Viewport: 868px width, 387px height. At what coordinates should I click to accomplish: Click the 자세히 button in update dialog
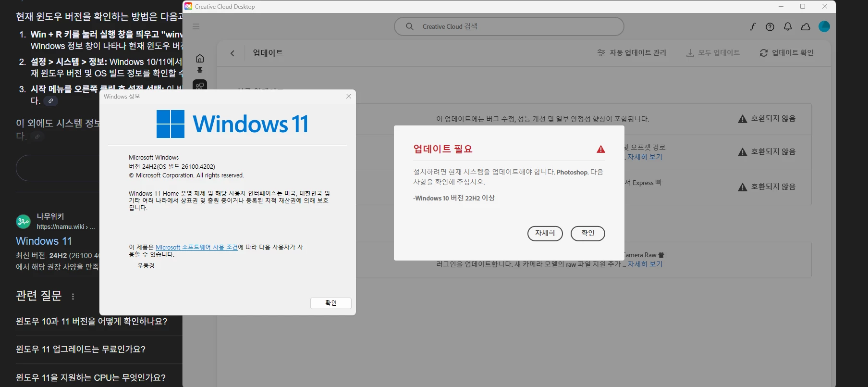545,233
